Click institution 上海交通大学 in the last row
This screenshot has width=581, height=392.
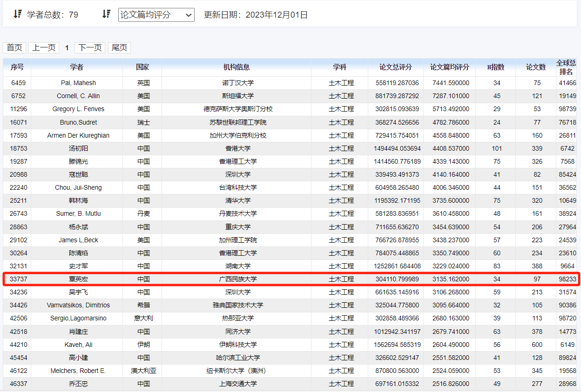(x=238, y=384)
